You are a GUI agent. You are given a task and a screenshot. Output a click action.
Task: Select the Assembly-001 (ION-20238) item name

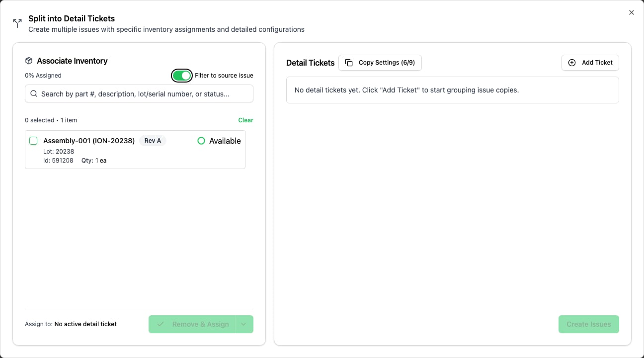(89, 141)
